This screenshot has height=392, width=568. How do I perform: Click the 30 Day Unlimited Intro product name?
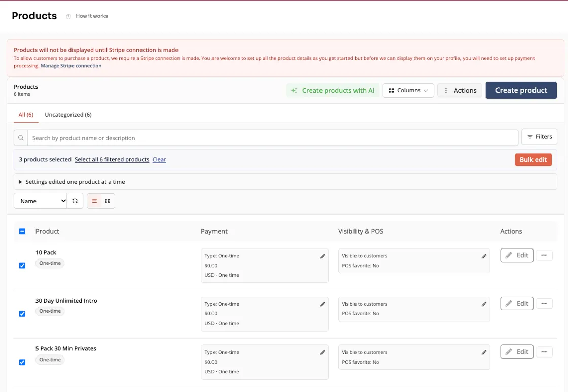click(x=66, y=301)
